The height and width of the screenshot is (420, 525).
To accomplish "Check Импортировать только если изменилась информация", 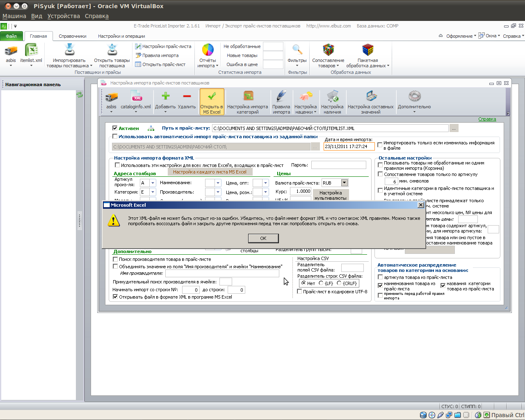I will pos(380,145).
